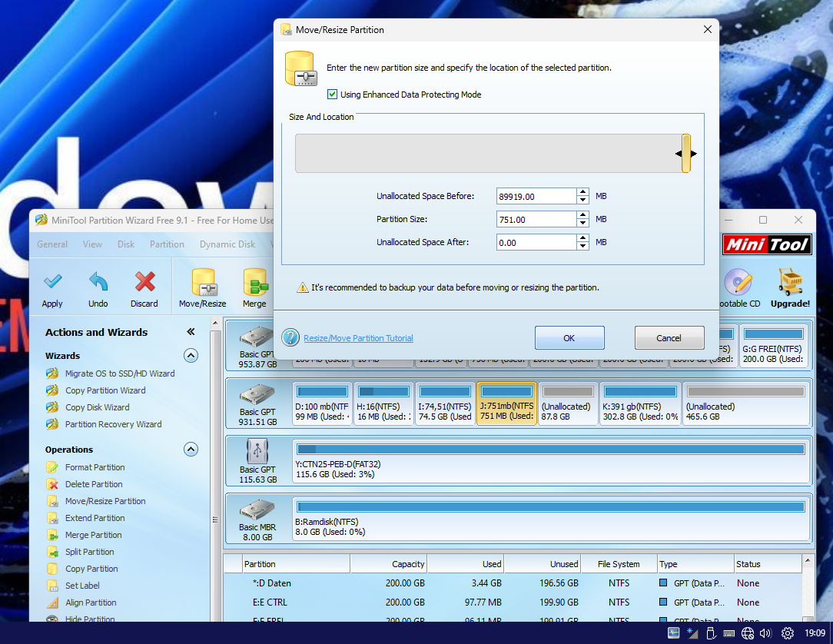Choose Delete Partition operation
Viewport: 833px width, 644px height.
94,485
